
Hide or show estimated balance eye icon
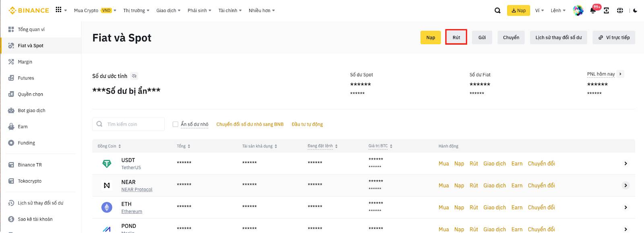click(134, 76)
